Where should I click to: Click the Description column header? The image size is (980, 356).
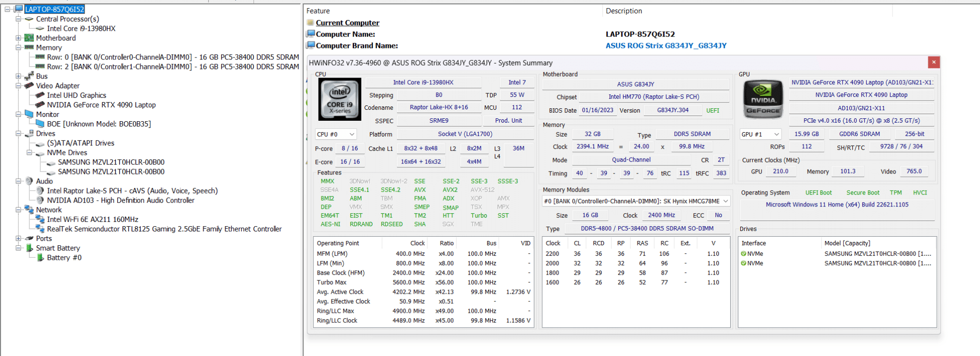pyautogui.click(x=624, y=11)
